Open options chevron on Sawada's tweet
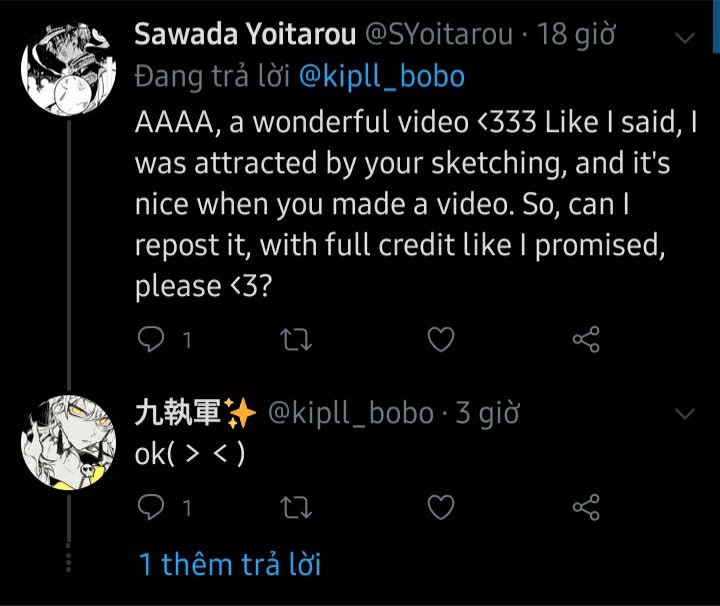The image size is (720, 606). (686, 38)
